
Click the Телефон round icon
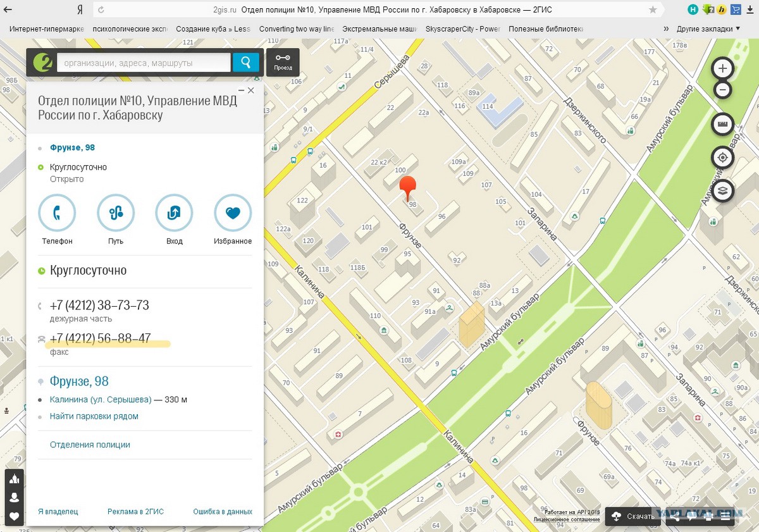point(57,213)
